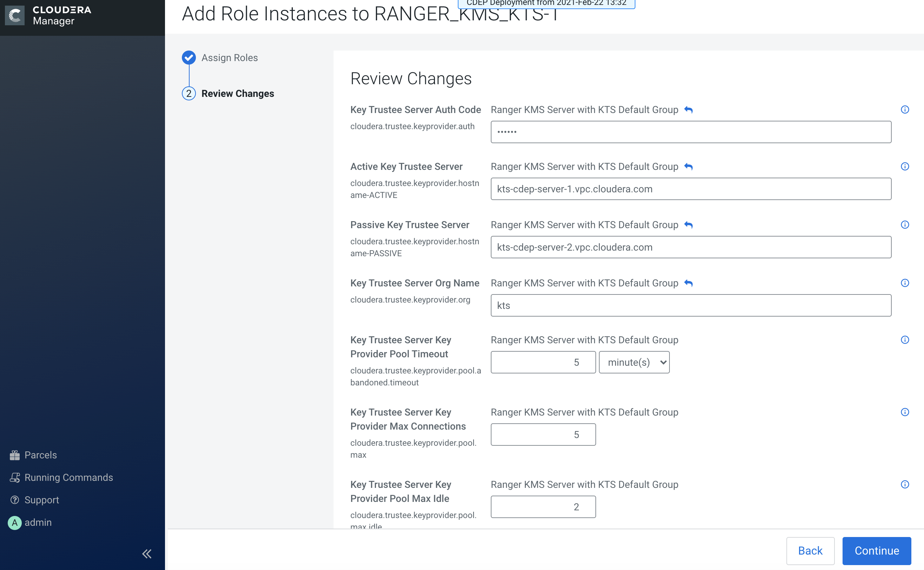Collapse the sidebar with double-chevron icon

click(147, 554)
